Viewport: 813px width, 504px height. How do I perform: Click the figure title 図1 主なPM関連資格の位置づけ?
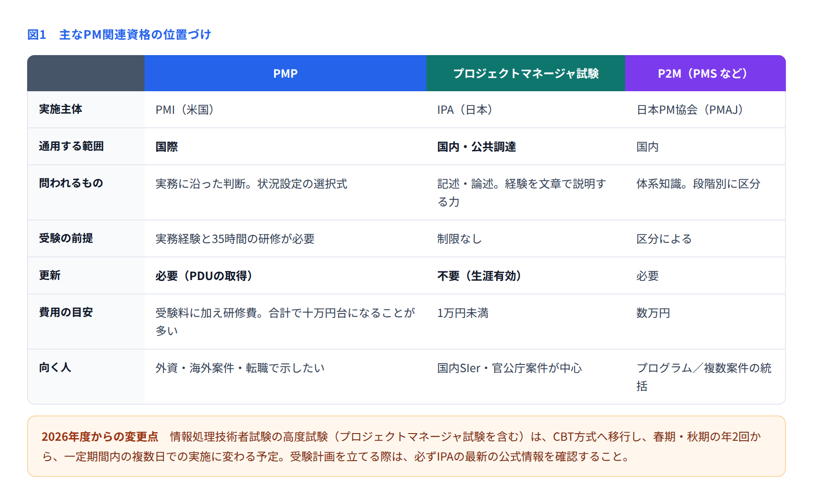[119, 35]
